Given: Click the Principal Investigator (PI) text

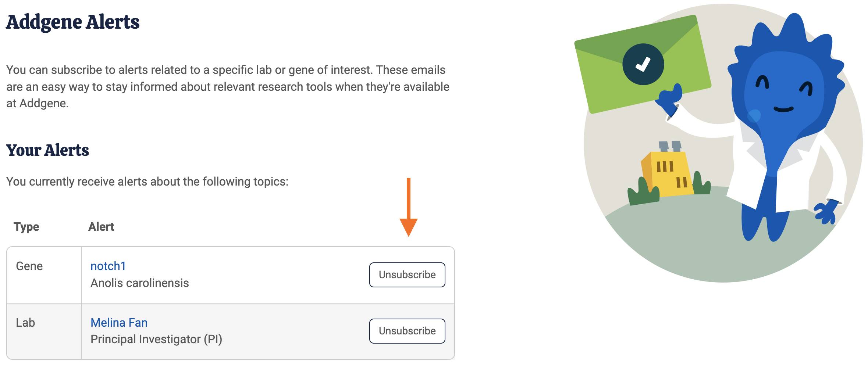Looking at the screenshot, I should pyautogui.click(x=156, y=339).
